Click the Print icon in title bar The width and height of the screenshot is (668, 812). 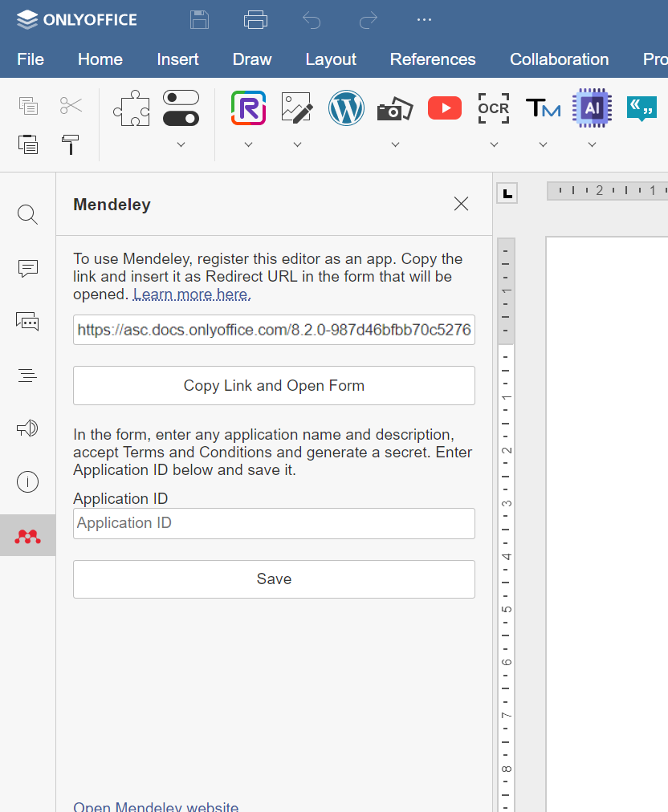pyautogui.click(x=255, y=20)
